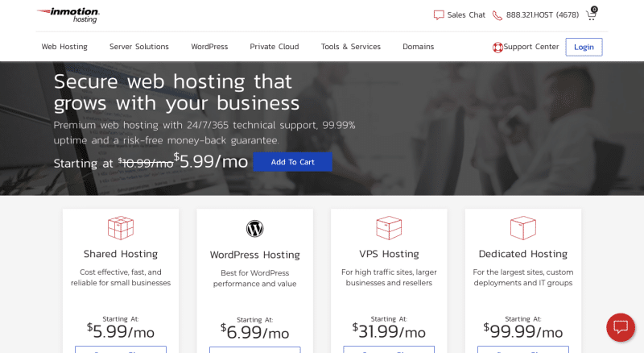Open the Server Solutions menu
The width and height of the screenshot is (644, 353).
(x=139, y=47)
